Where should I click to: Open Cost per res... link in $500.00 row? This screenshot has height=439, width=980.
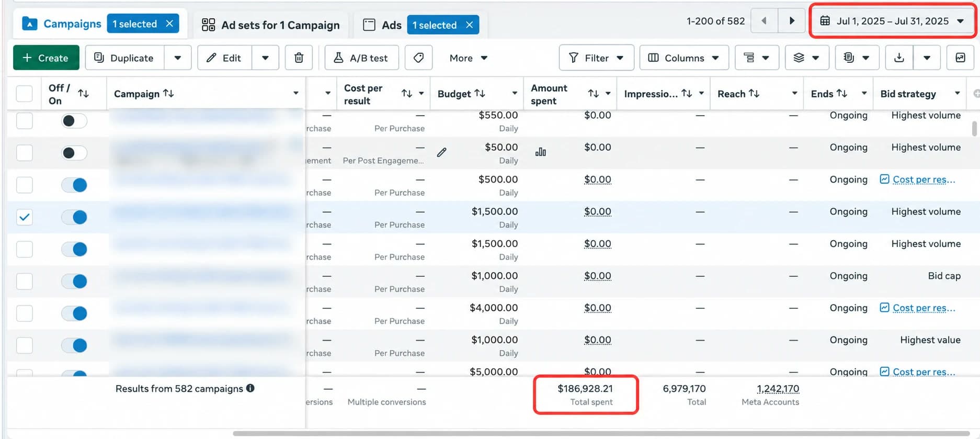point(924,179)
